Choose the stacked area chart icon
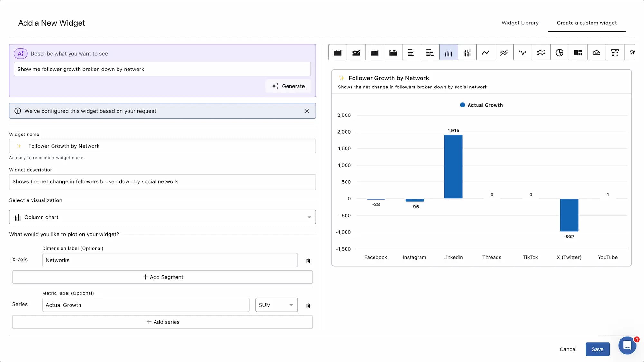The width and height of the screenshot is (644, 362). 356,52
